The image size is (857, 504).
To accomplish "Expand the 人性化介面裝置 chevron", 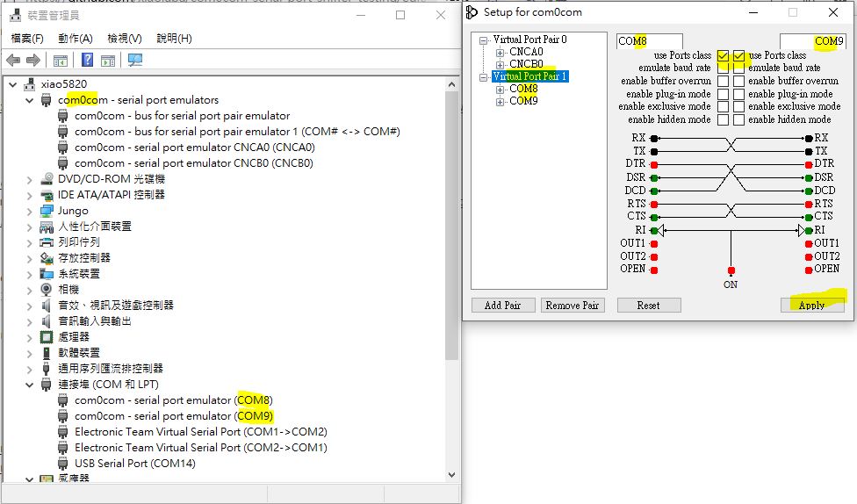I will point(30,227).
